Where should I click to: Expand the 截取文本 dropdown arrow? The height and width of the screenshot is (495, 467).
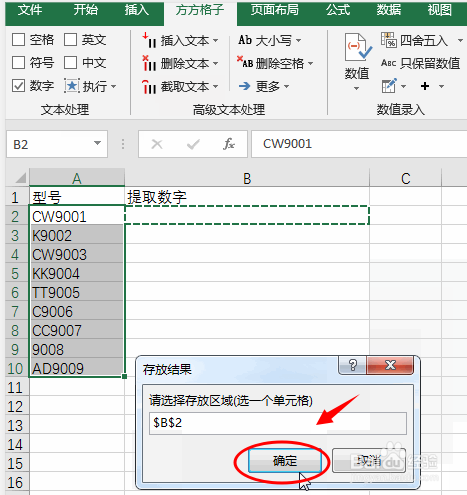[215, 87]
